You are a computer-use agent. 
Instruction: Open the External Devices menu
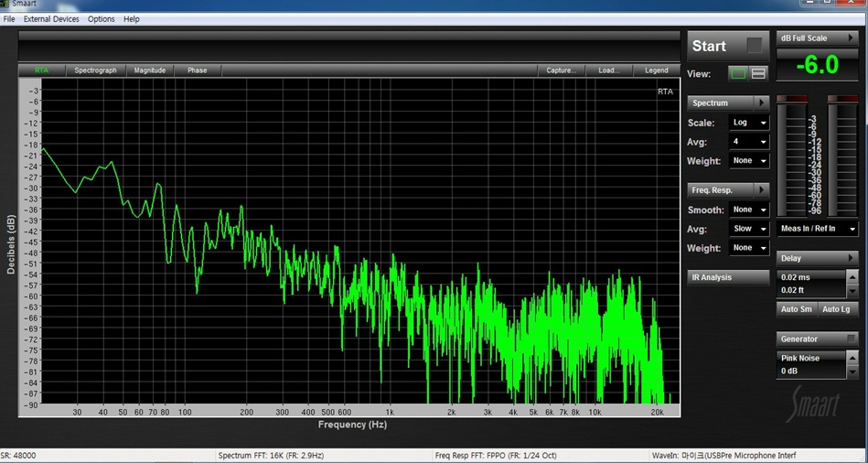click(51, 19)
